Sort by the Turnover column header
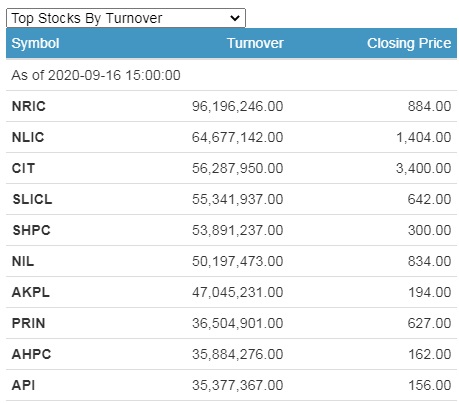 tap(255, 43)
